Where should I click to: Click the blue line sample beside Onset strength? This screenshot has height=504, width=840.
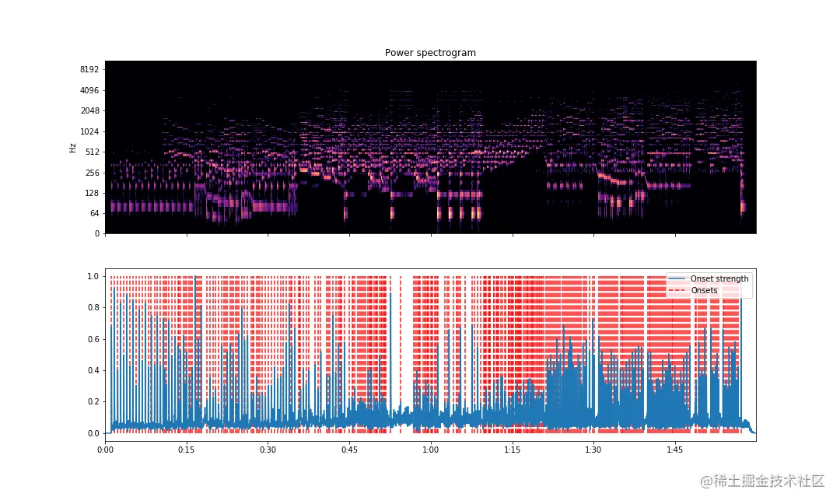[x=678, y=278]
